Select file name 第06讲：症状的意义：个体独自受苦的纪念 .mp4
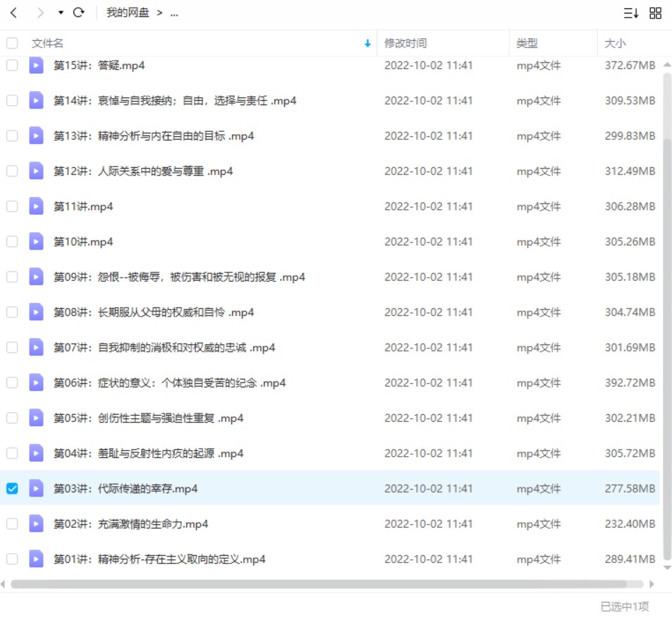Screen dimensions: 672x618 tap(169, 382)
